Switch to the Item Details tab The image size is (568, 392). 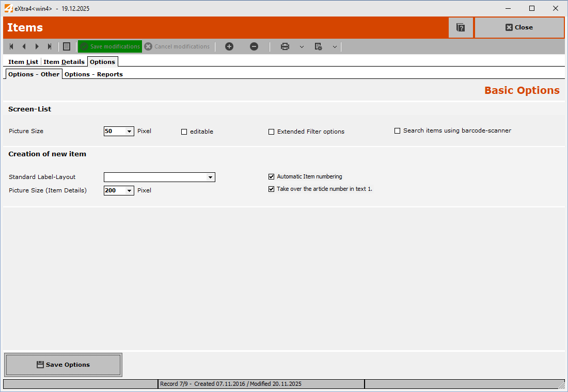64,62
